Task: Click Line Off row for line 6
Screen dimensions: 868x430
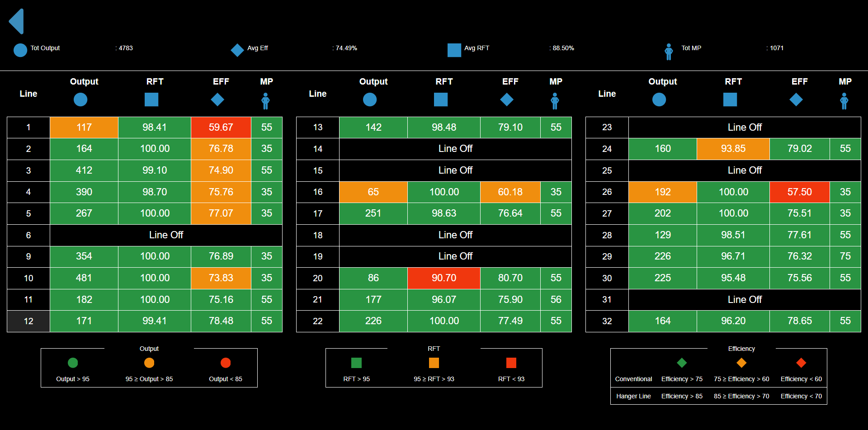Action: pos(166,235)
